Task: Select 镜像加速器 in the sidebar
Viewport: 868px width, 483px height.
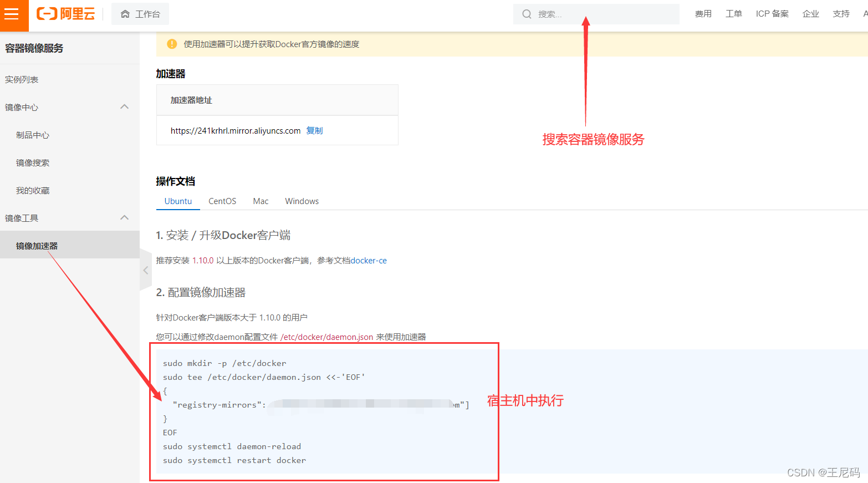Action: [70, 245]
